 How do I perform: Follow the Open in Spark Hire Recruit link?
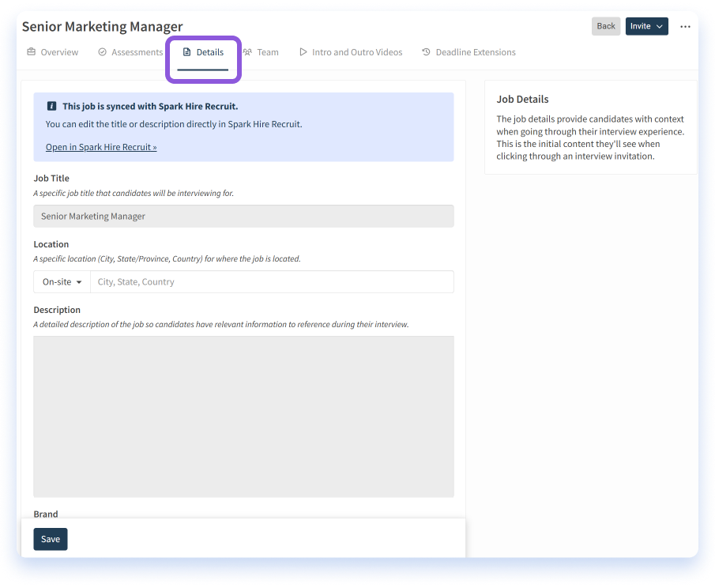click(101, 147)
